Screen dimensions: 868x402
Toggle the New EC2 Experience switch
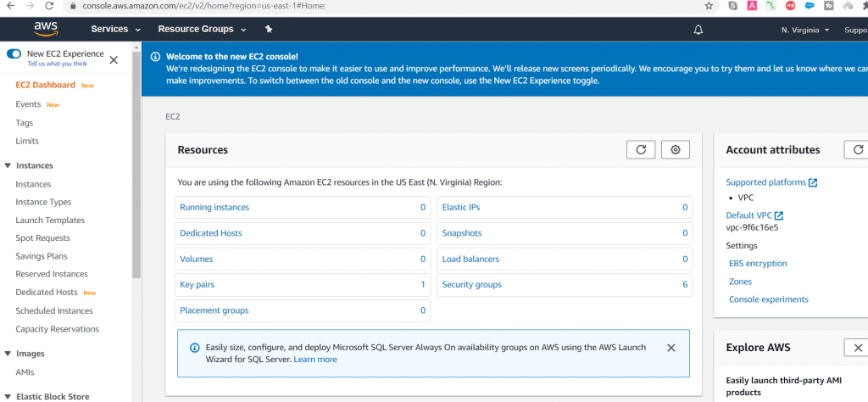[14, 53]
